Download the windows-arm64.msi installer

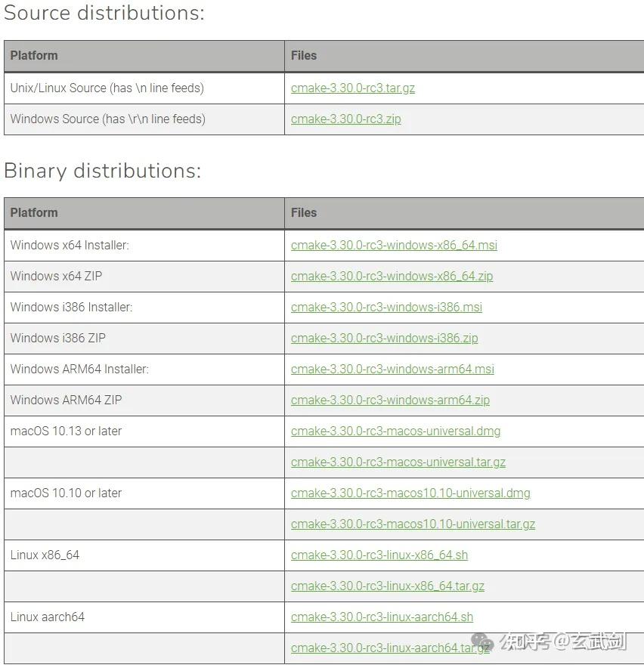click(x=392, y=369)
